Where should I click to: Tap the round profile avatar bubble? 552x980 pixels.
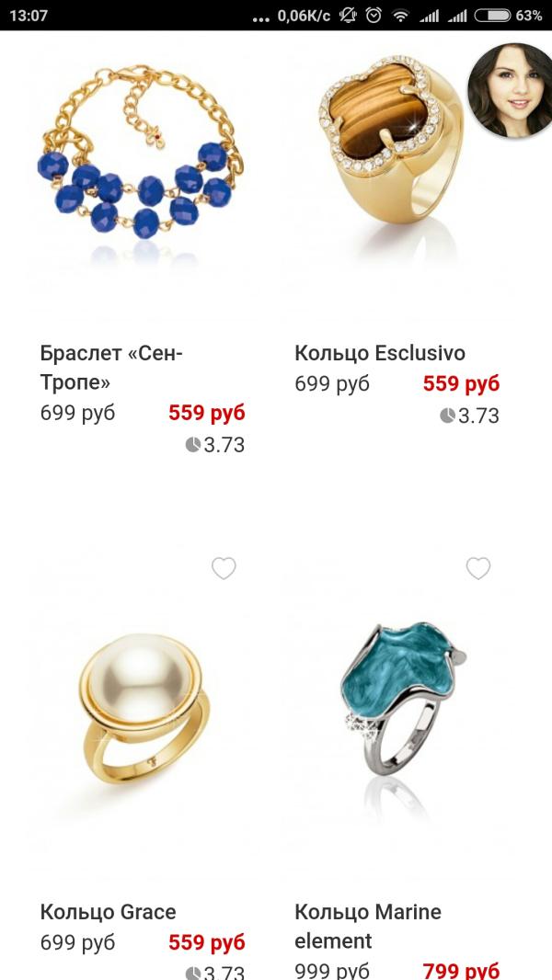tap(510, 89)
